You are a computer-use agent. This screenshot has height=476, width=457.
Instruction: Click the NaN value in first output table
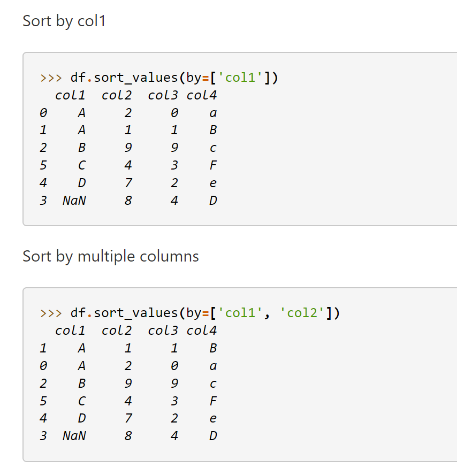coord(74,201)
